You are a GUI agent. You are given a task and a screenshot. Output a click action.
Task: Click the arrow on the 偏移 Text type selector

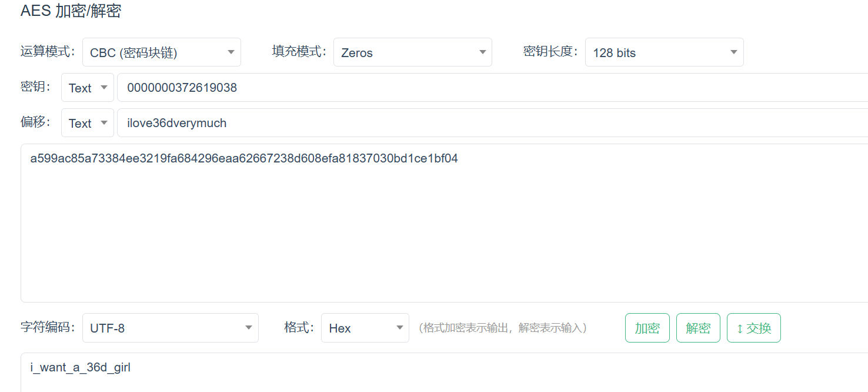point(104,122)
